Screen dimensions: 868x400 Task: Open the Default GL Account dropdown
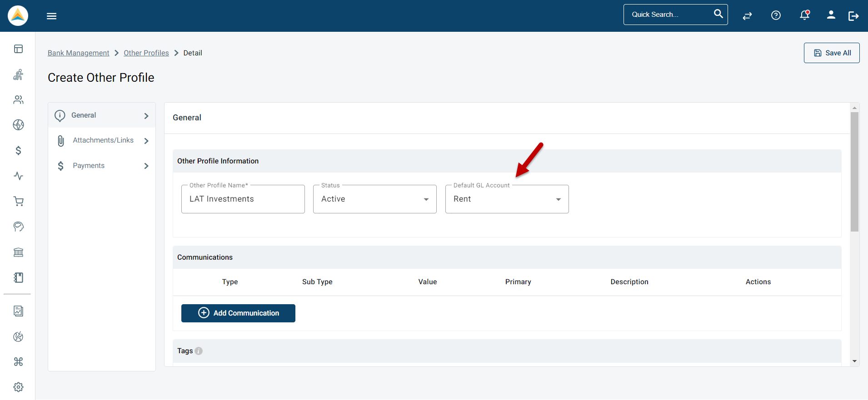pos(507,199)
